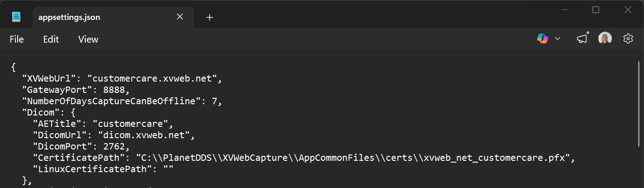The height and width of the screenshot is (188, 644).
Task: Open the feedback megaphone icon
Action: [x=582, y=39]
